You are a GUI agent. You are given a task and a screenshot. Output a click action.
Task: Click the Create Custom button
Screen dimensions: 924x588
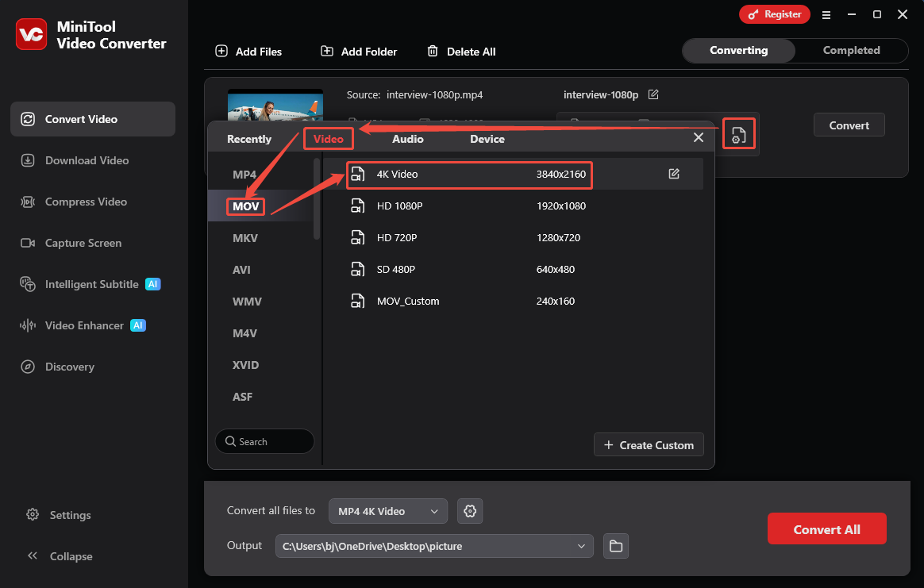click(x=649, y=445)
